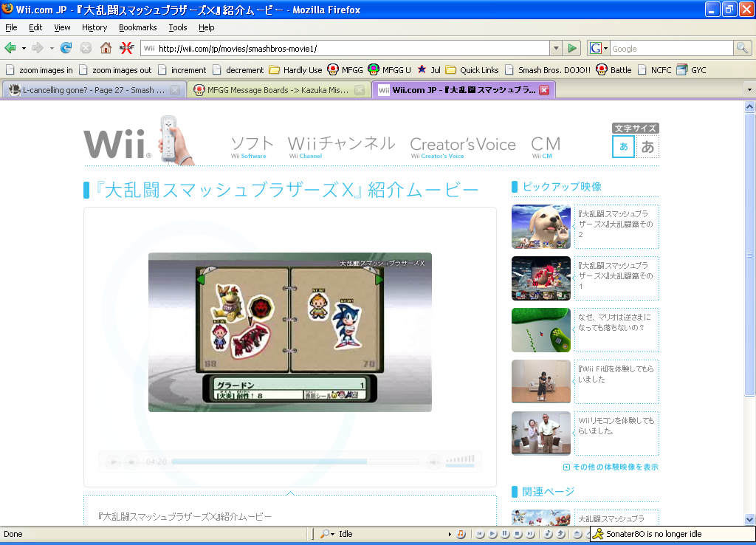Open the Bookmarks menu

coord(138,27)
